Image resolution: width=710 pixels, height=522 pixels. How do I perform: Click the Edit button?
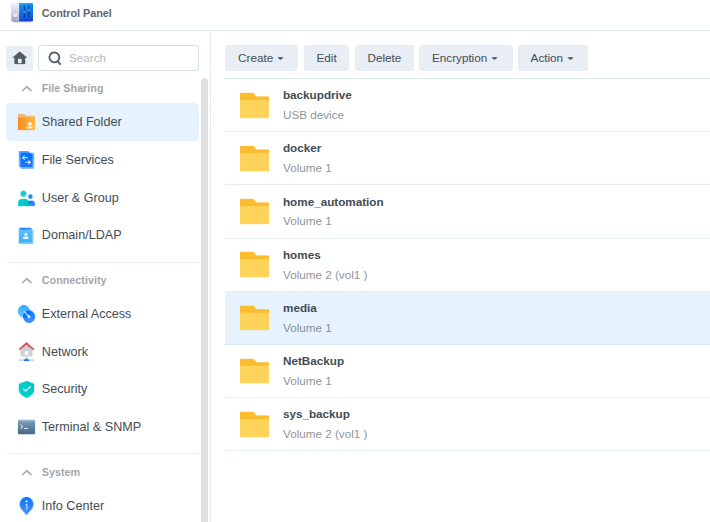point(326,58)
